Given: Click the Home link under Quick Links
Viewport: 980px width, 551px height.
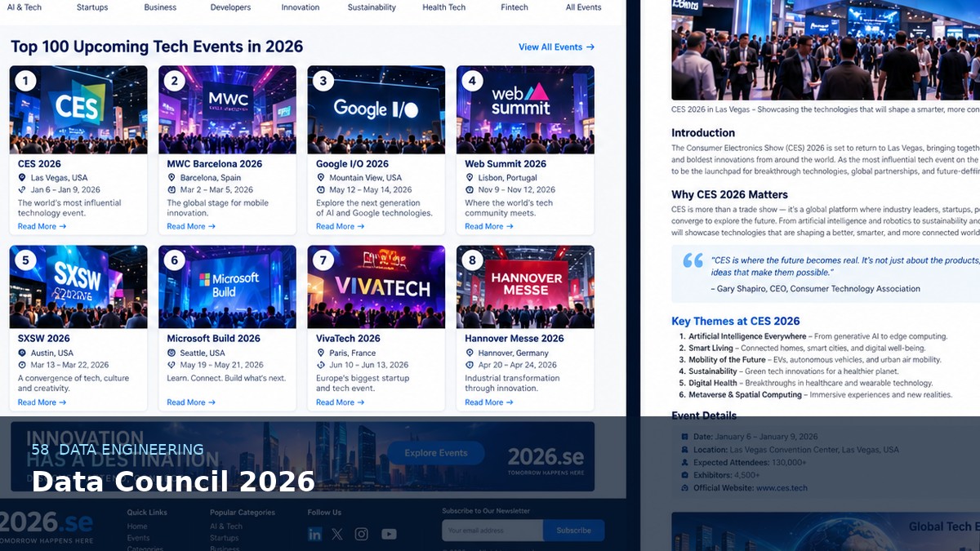Looking at the screenshot, I should [x=137, y=527].
